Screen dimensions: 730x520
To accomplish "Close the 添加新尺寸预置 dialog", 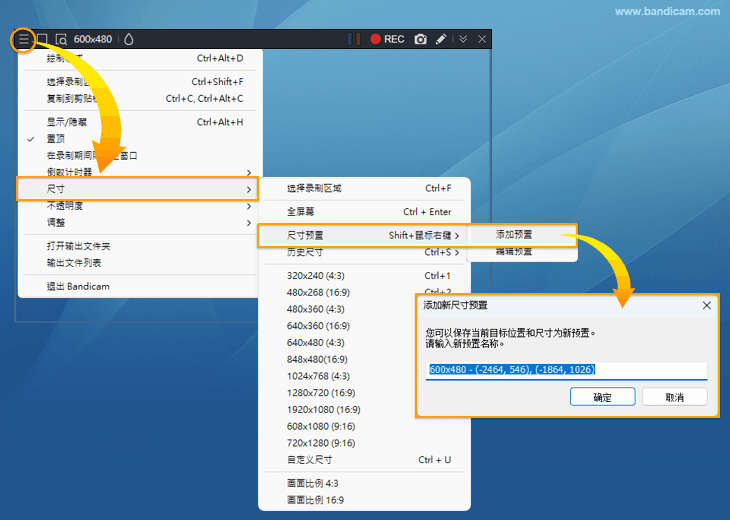I will (x=707, y=305).
